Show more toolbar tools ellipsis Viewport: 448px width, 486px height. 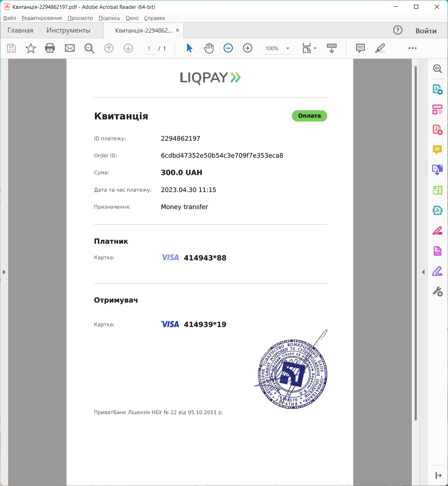[x=413, y=48]
